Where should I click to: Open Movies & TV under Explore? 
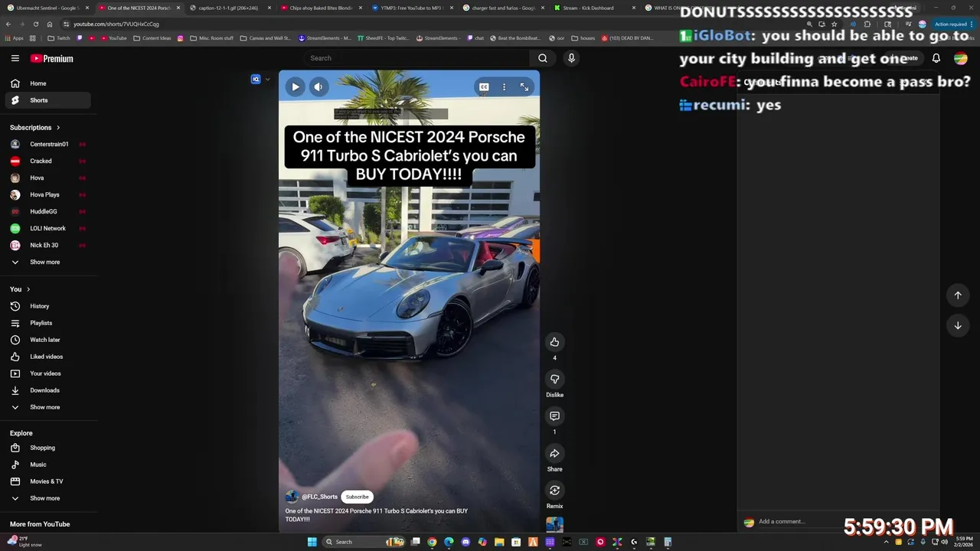coord(47,481)
